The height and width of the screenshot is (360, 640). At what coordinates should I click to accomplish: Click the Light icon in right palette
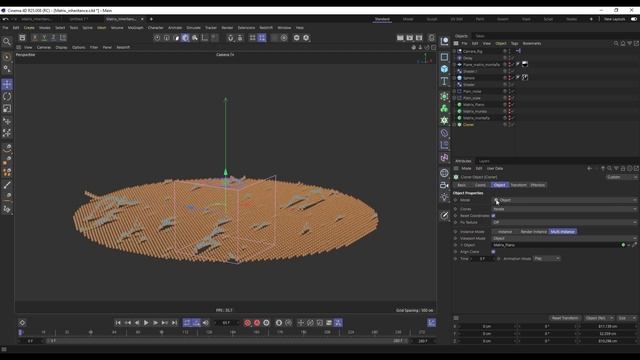[444, 197]
